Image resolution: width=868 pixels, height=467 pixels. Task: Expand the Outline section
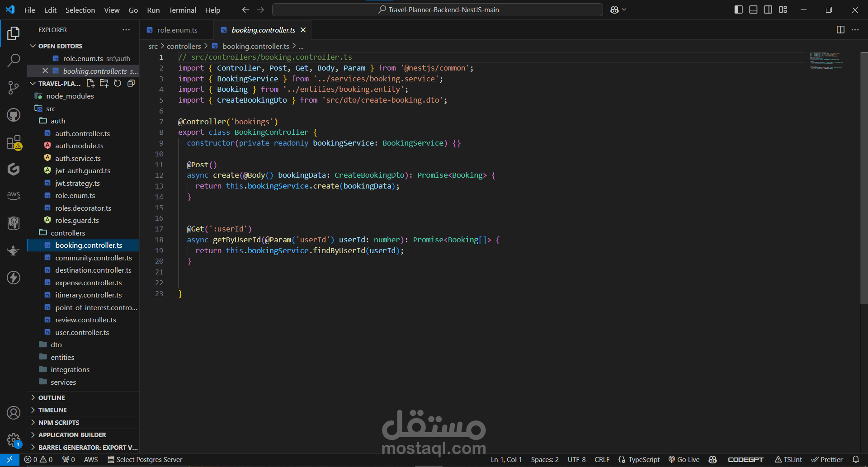tap(83, 398)
